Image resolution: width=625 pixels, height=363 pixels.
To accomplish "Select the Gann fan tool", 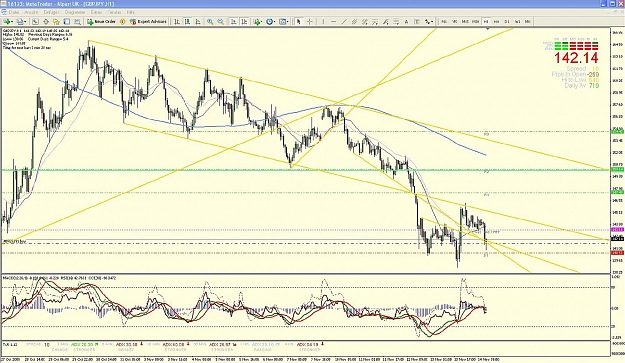I will 364,22.
